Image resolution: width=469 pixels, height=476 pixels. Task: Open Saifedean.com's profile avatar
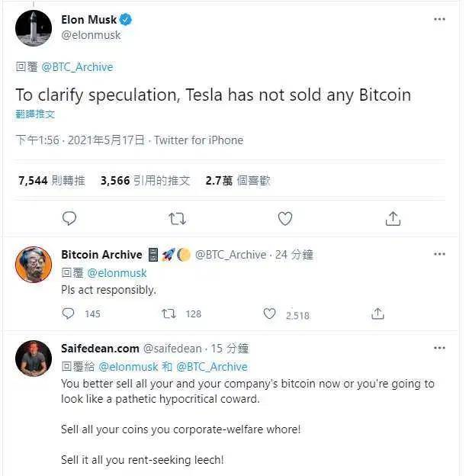34,359
